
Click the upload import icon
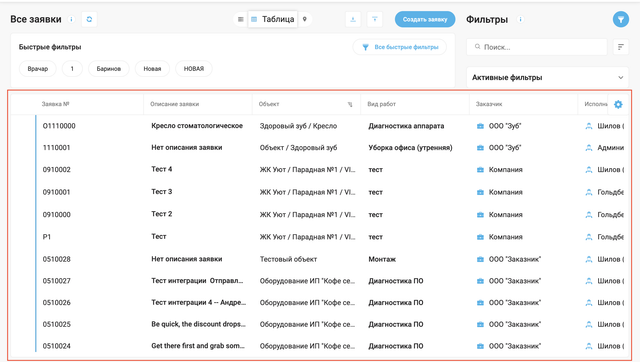point(375,19)
